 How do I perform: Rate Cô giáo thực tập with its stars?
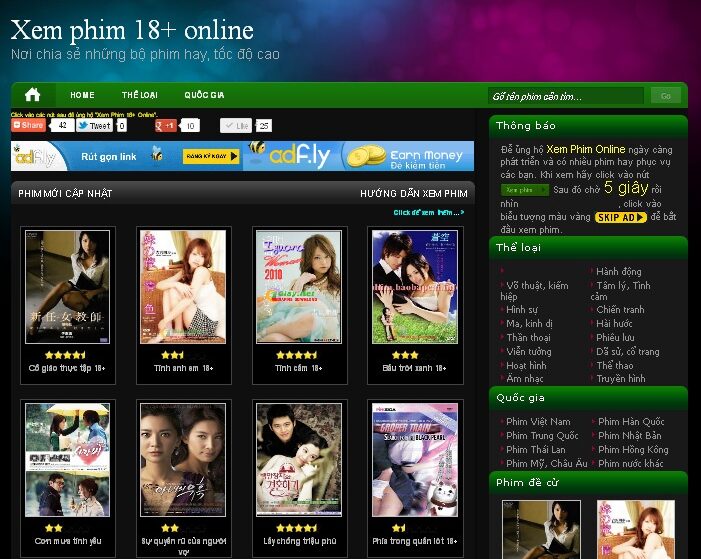click(x=65, y=355)
